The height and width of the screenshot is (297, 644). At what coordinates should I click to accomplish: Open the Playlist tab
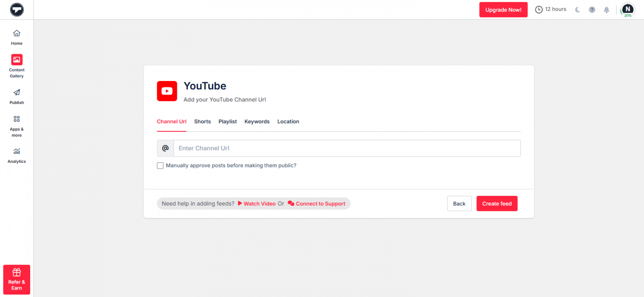click(228, 121)
